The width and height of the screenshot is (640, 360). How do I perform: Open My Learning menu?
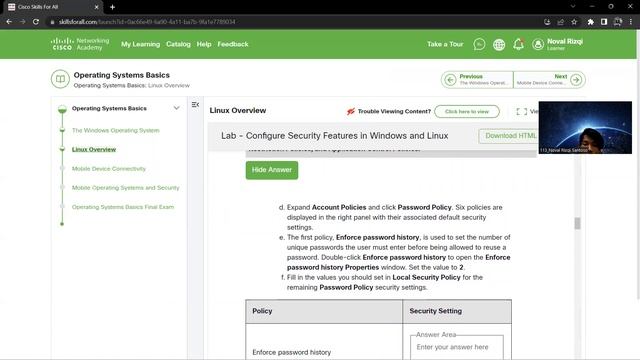pos(140,44)
